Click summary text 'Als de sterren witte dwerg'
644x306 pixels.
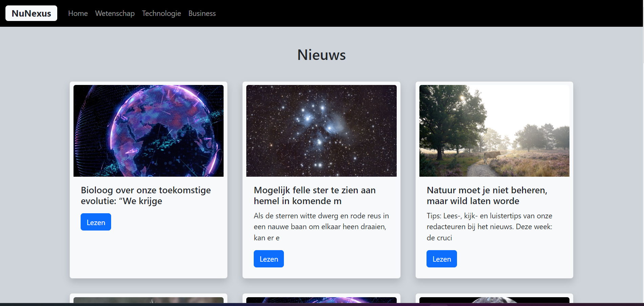(321, 227)
